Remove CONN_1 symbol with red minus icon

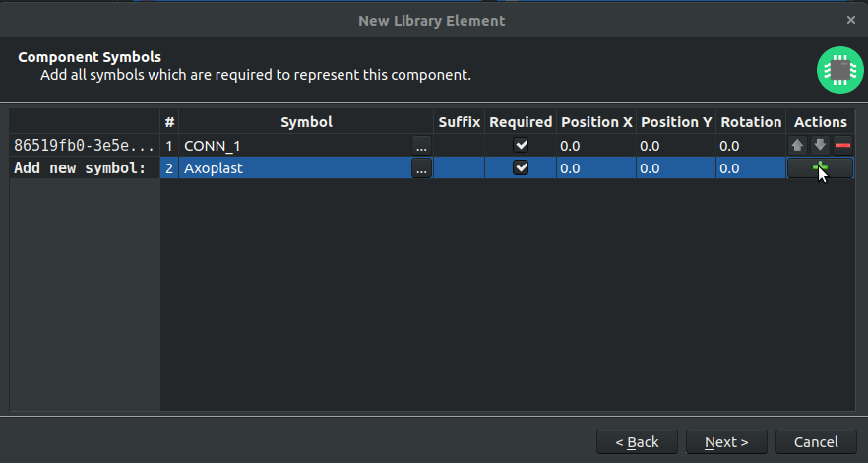[x=842, y=145]
